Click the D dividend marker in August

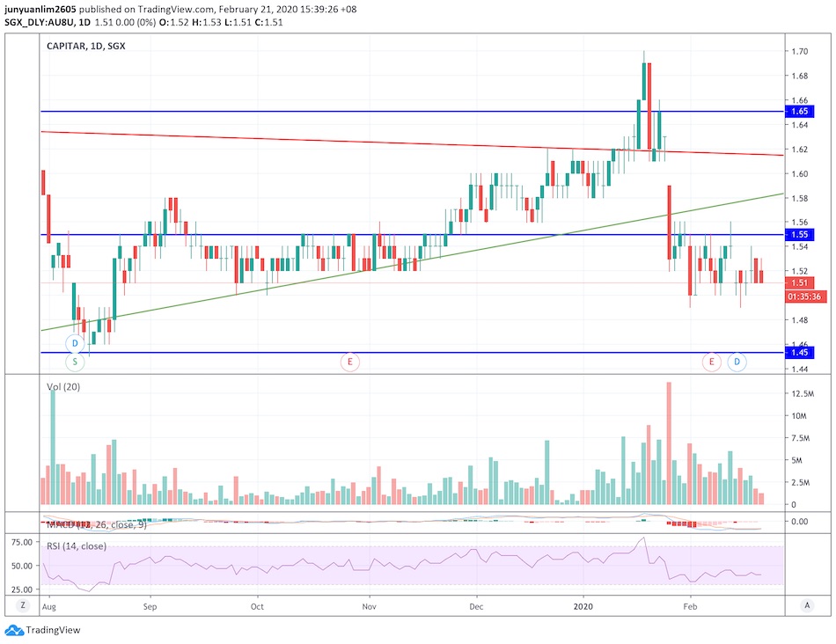75,343
